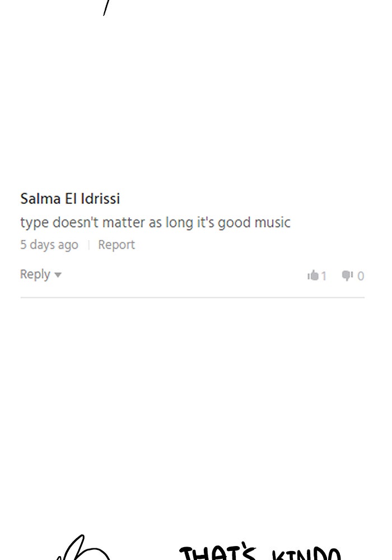
Task: Expand replies using the Reply arrow
Action: pos(58,275)
